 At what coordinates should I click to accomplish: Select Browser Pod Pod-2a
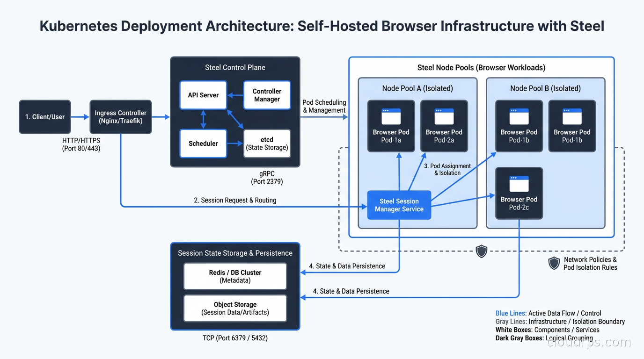click(x=444, y=126)
